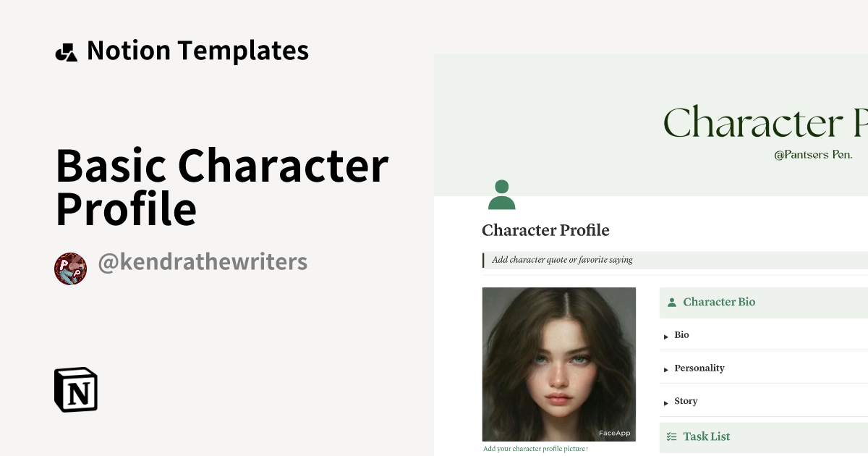868x456 pixels.
Task: Select the Notion N logo at bottom left
Action: [x=75, y=390]
